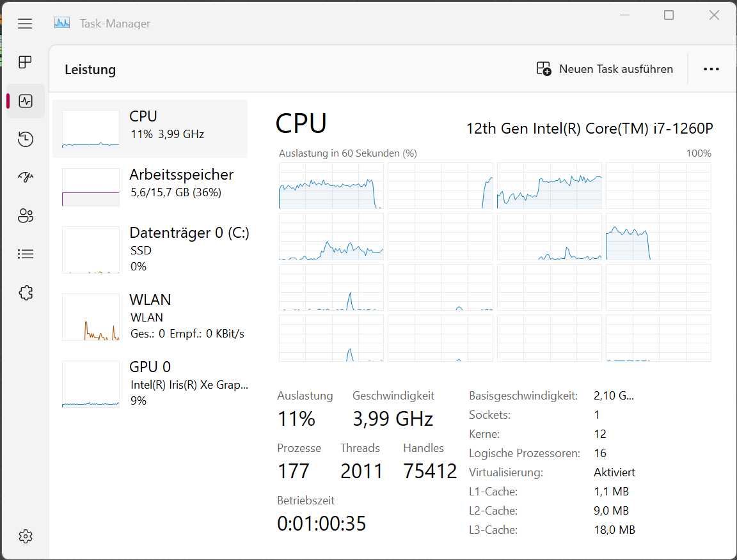Switch to the Prozesse tab

[x=25, y=62]
